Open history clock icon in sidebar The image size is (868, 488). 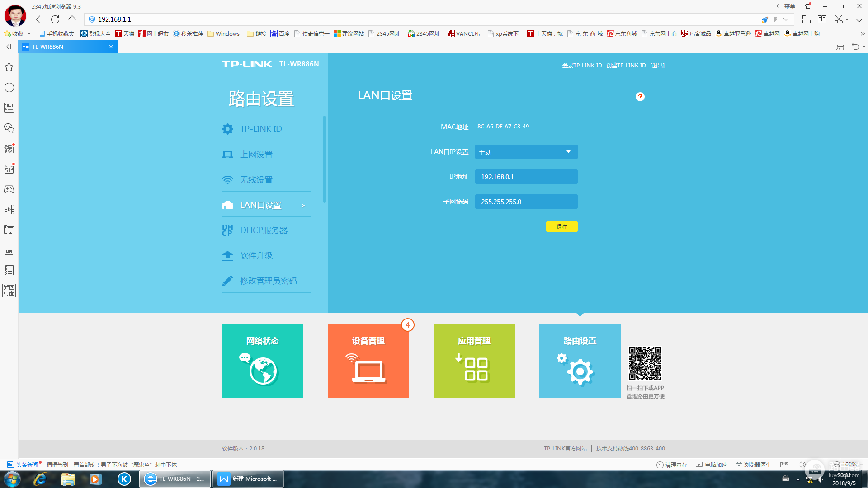(x=9, y=87)
